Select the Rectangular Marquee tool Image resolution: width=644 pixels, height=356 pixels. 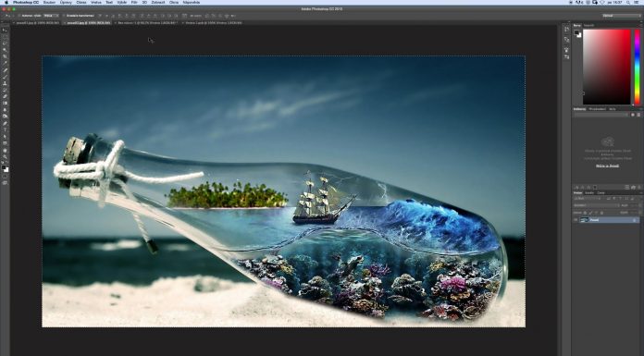click(5, 37)
